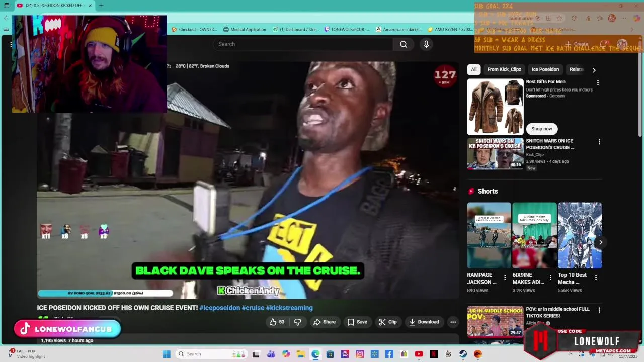Open a new browser tab

click(101, 5)
